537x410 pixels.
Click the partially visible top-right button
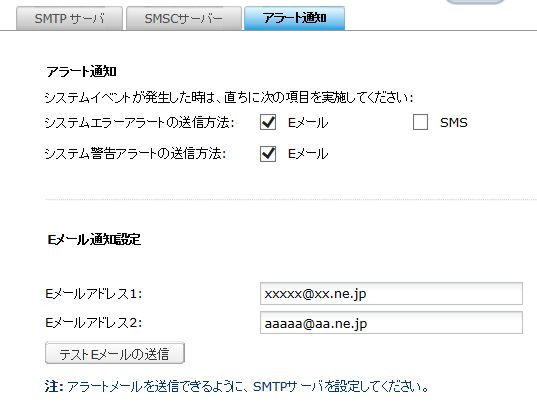point(475,2)
